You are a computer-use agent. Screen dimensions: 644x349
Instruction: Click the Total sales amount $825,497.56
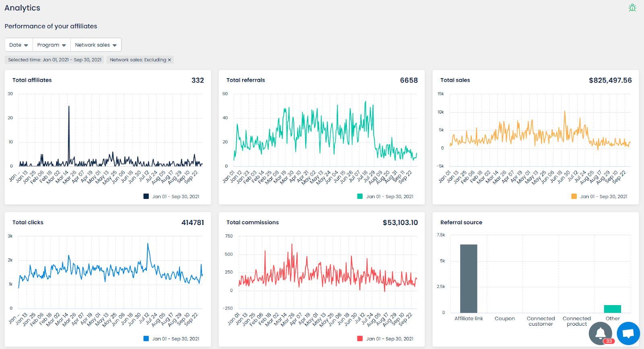(610, 80)
